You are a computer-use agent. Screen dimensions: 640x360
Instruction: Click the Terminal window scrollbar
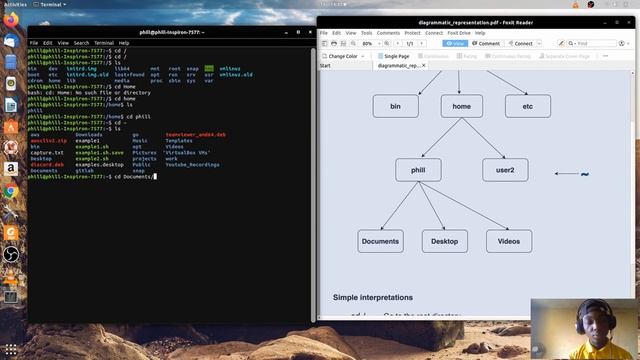tap(313, 184)
